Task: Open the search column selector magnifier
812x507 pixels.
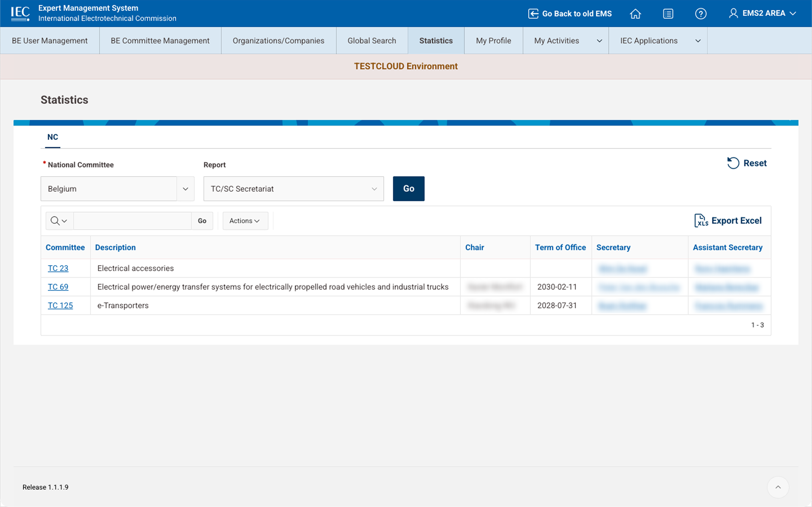Action: click(59, 221)
